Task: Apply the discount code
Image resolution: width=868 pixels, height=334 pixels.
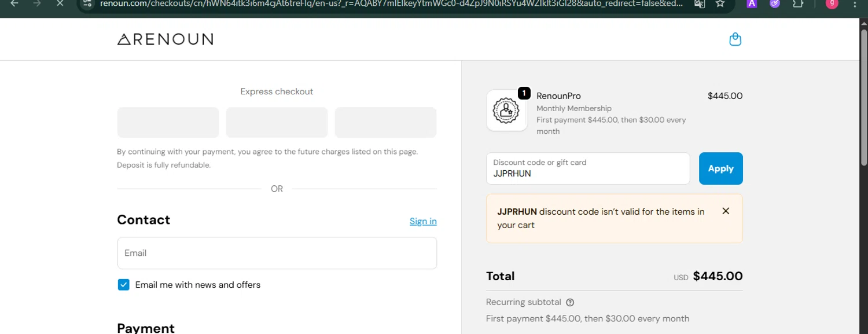Action: [720, 168]
